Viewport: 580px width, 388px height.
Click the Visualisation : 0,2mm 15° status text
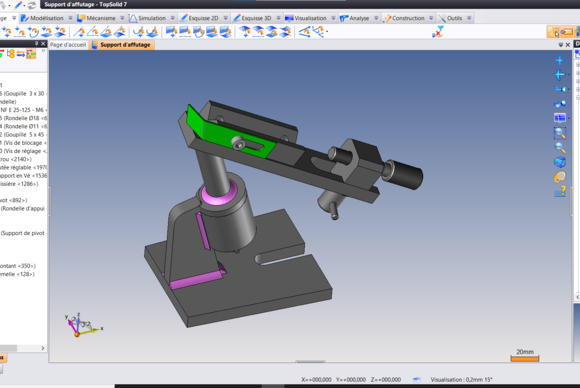tap(461, 379)
